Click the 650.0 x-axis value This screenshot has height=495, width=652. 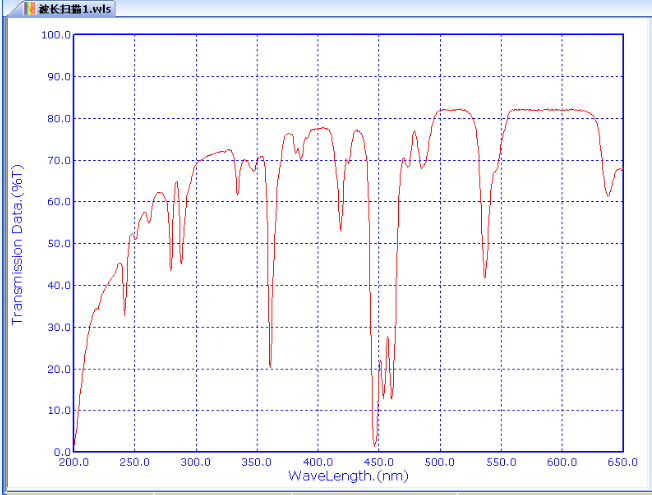[x=622, y=462]
